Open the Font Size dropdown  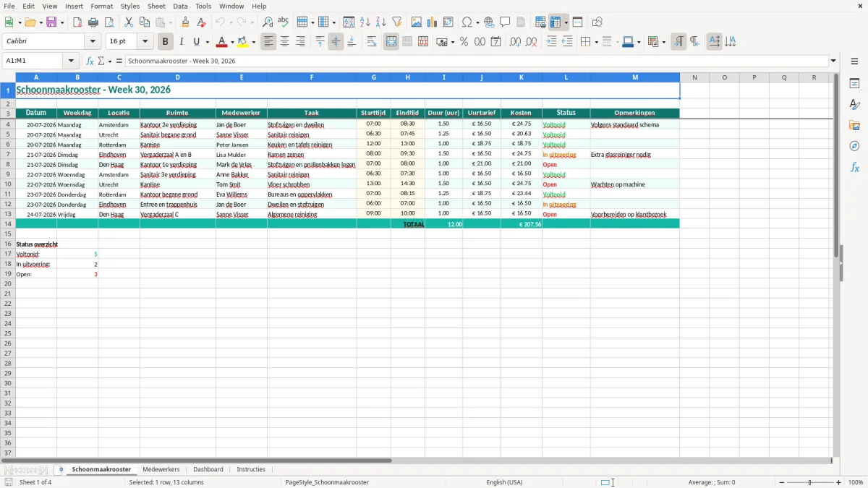(145, 42)
